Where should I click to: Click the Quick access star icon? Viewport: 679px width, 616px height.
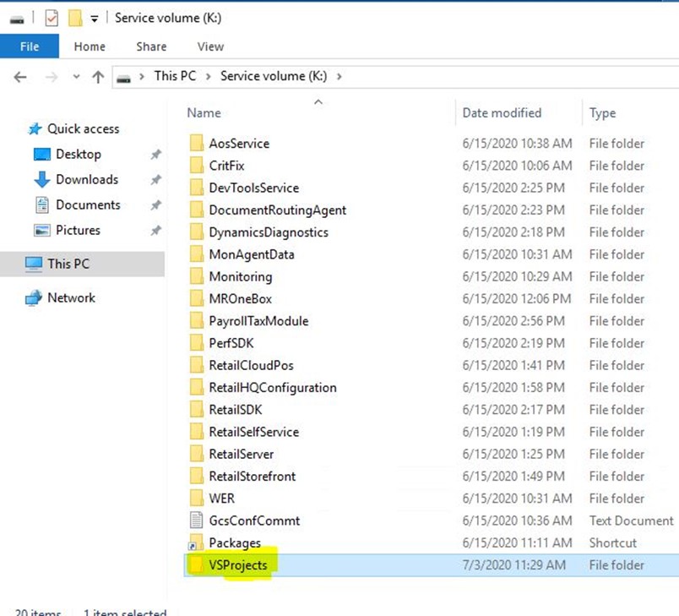click(35, 128)
